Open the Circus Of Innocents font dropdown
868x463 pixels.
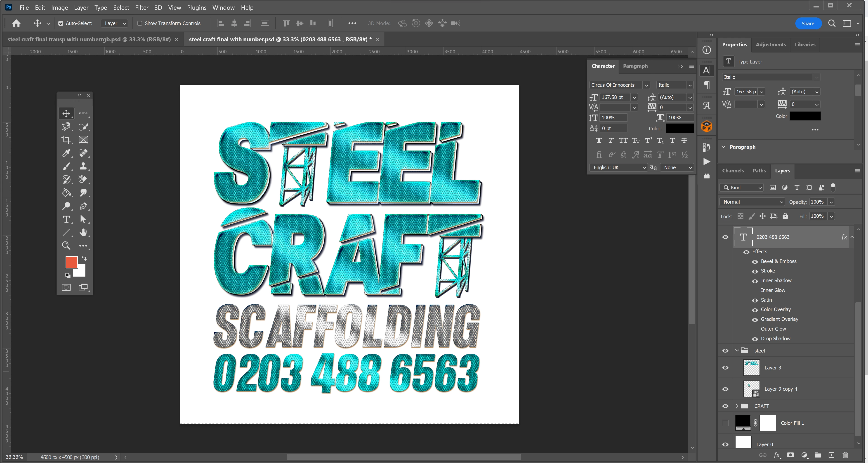point(646,85)
